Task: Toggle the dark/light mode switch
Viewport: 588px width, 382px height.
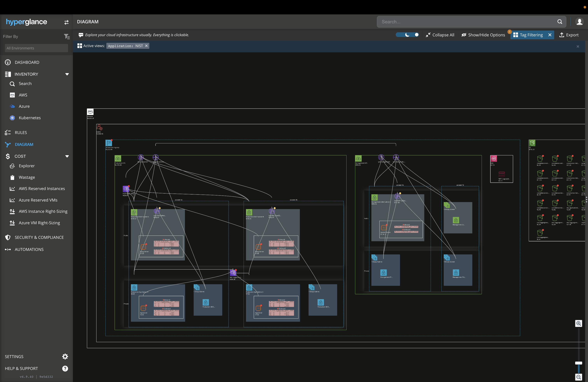Action: [x=407, y=35]
